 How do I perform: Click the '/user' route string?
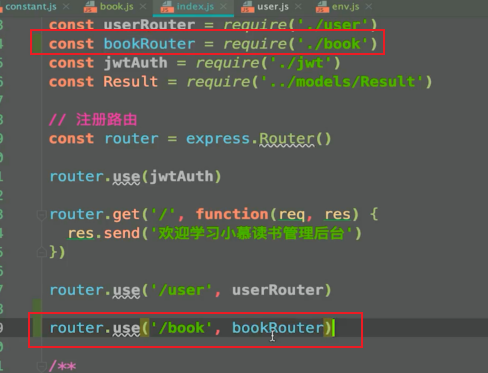pos(181,290)
